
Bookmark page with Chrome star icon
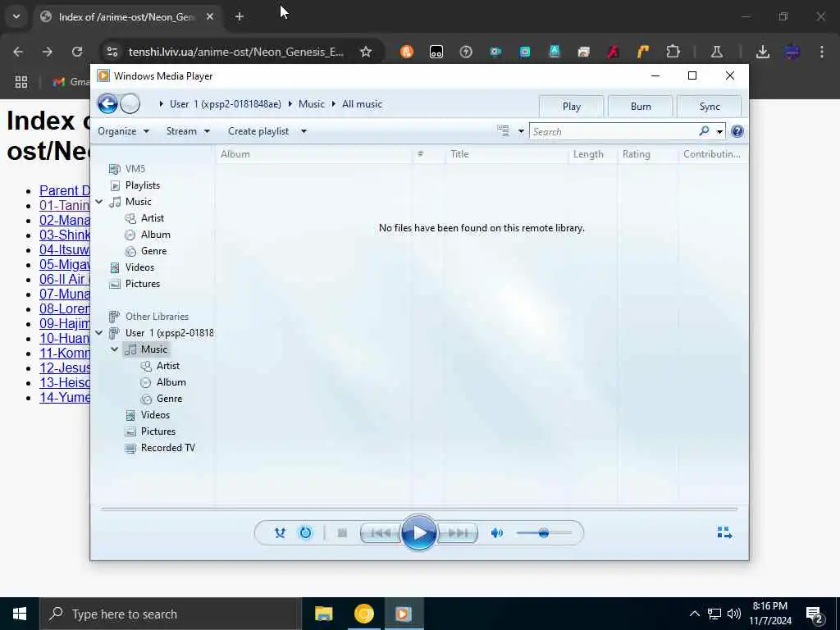tap(366, 52)
